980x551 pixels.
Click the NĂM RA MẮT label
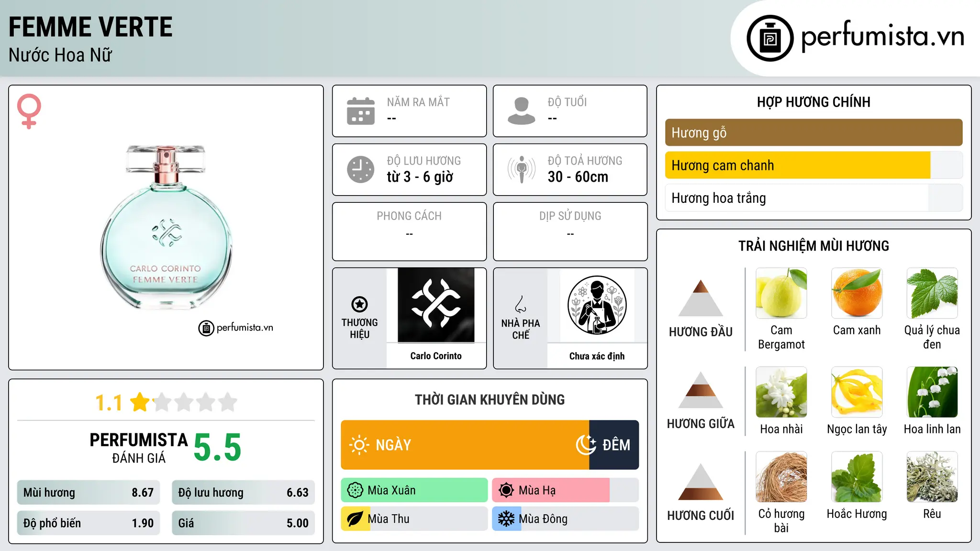tap(418, 102)
